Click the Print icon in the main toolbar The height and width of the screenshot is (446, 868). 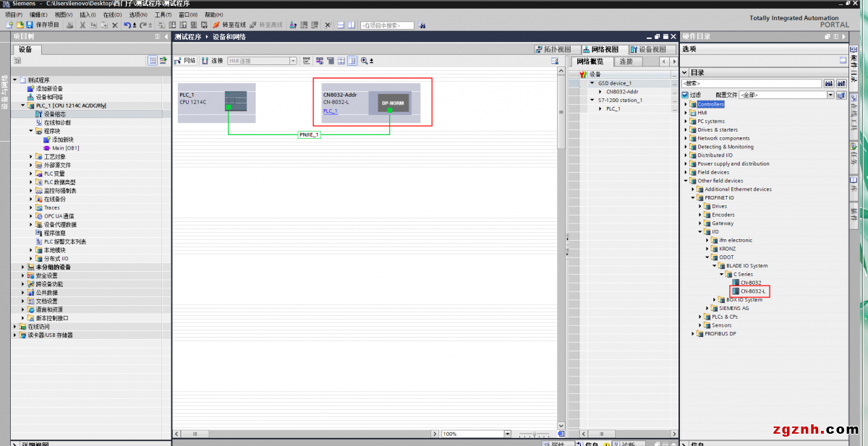pos(70,25)
